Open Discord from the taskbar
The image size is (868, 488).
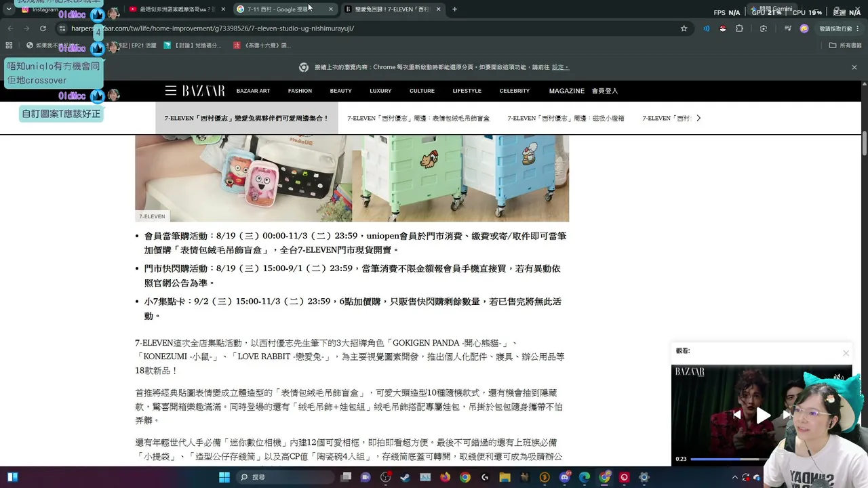565,477
